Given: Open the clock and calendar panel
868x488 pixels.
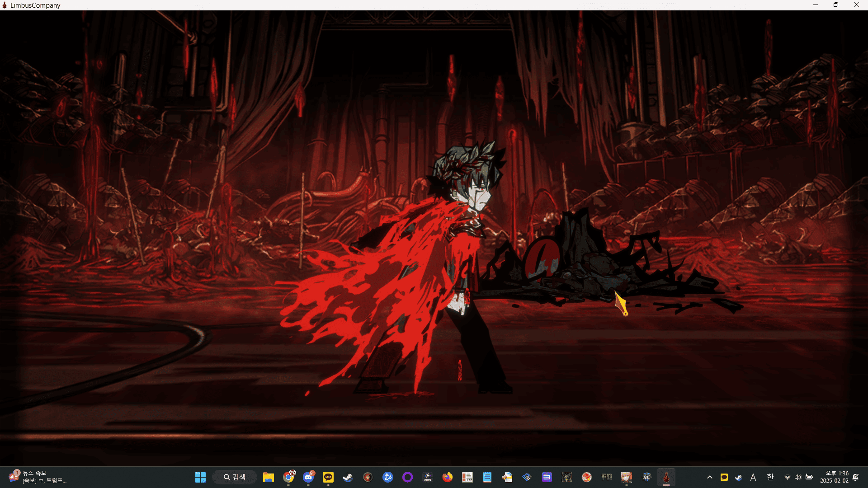Looking at the screenshot, I should point(834,477).
